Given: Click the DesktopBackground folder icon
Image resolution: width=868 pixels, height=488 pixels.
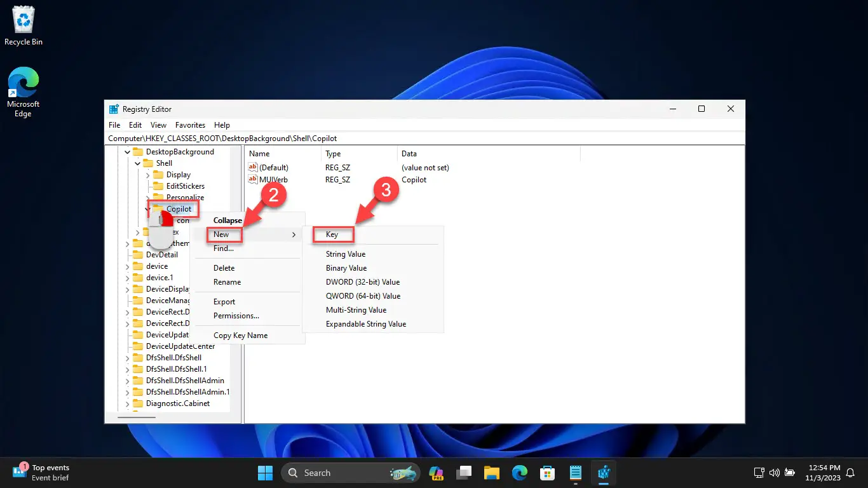Looking at the screenshot, I should 138,152.
